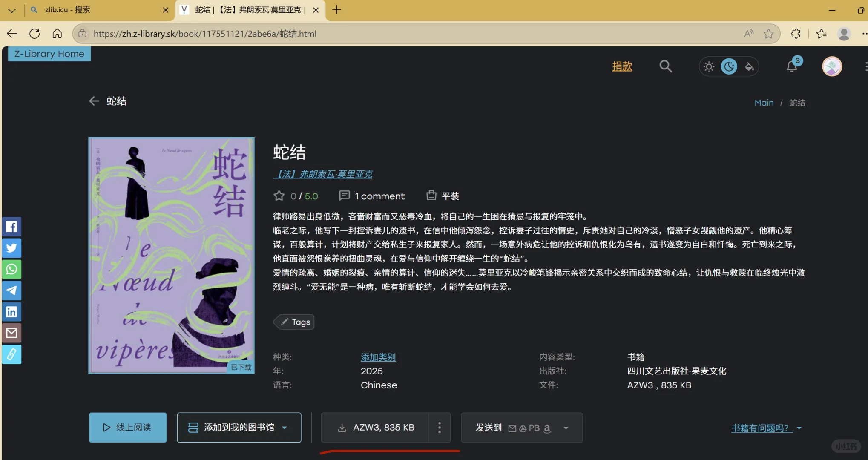Open the 1 comment section

pyautogui.click(x=372, y=196)
